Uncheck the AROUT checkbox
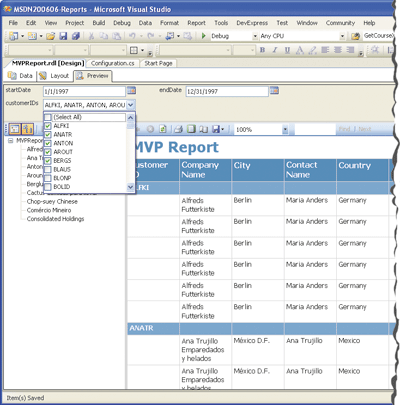Image resolution: width=400 pixels, height=405 pixels. (48, 152)
